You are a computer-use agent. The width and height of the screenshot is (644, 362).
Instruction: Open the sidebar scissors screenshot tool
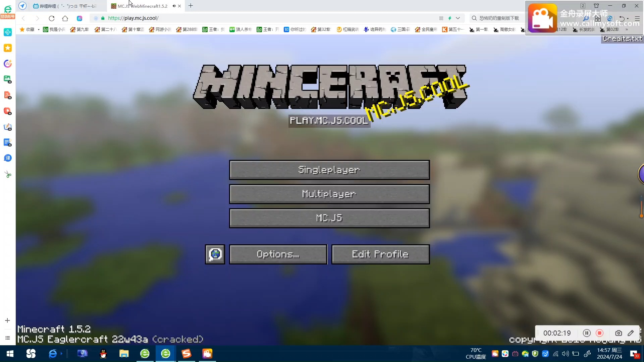click(x=8, y=174)
